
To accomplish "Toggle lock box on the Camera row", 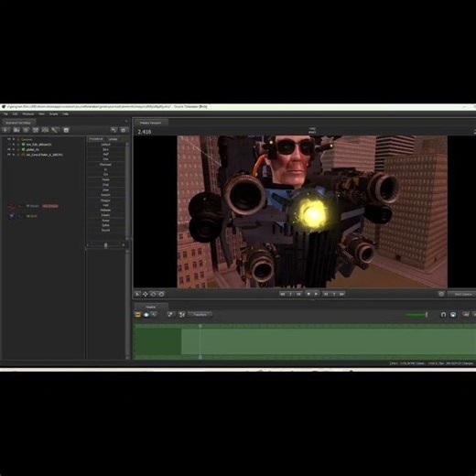I will click(x=18, y=139).
